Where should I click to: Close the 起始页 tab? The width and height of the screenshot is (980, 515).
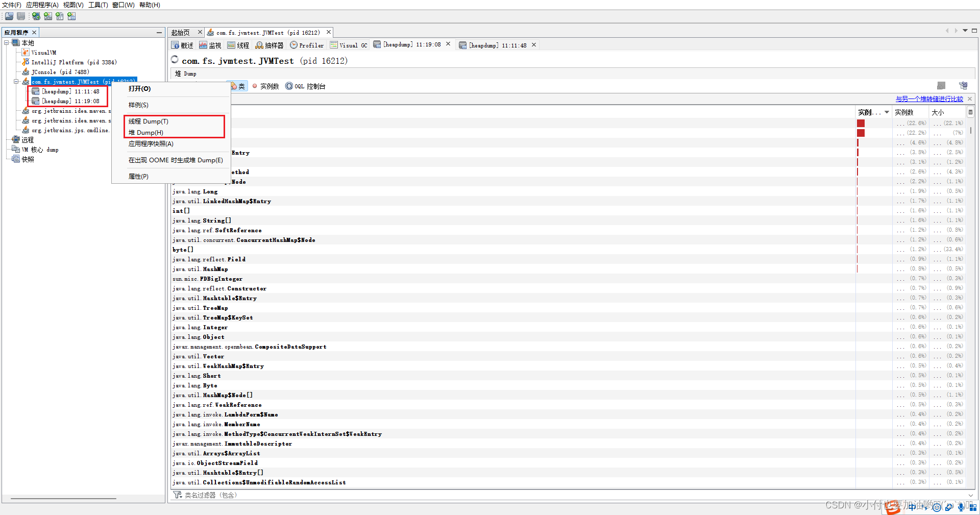click(200, 32)
